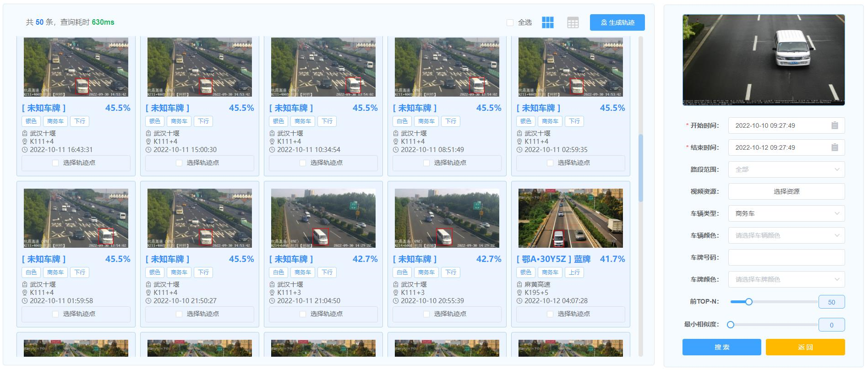Click the 结束时间 date field
The width and height of the screenshot is (868, 370).
point(786,147)
